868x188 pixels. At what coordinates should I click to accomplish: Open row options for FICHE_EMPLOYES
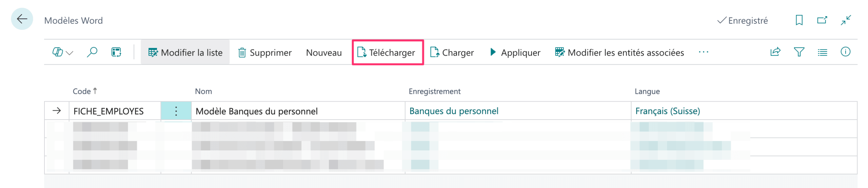176,111
